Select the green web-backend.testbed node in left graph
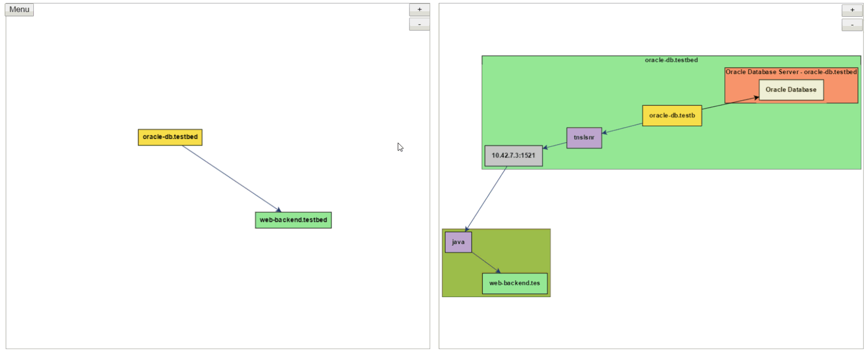This screenshot has width=868, height=353. tap(293, 220)
